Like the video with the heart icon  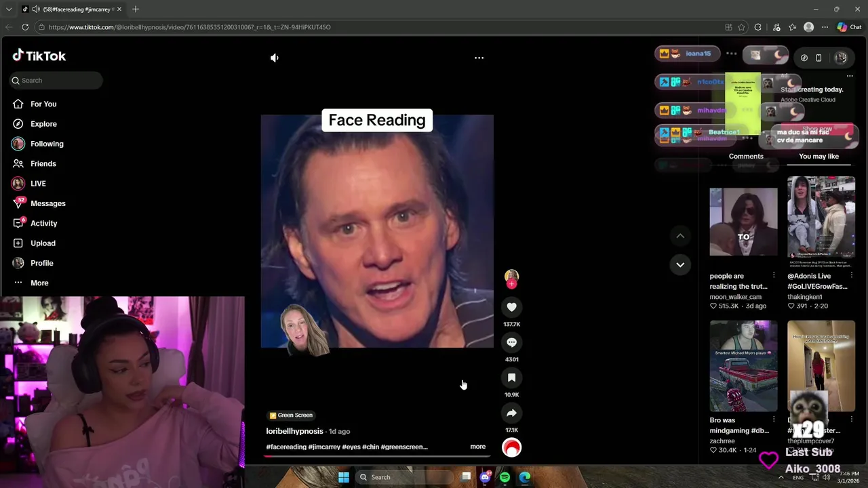point(511,307)
